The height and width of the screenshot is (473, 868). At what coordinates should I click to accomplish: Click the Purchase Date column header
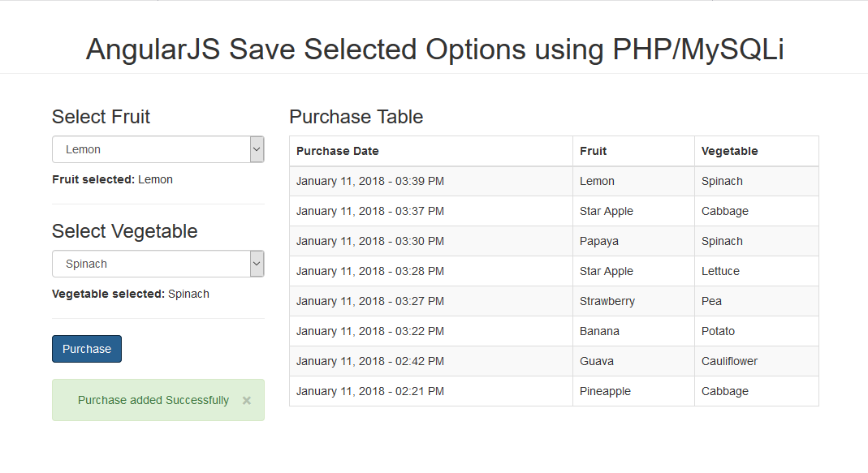click(x=338, y=151)
